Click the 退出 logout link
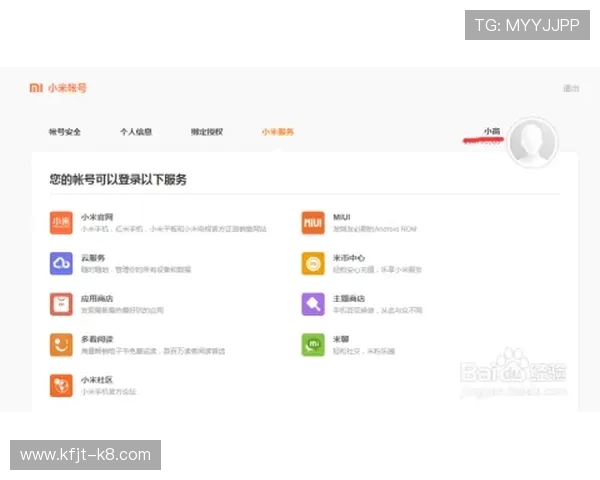 pyautogui.click(x=571, y=88)
